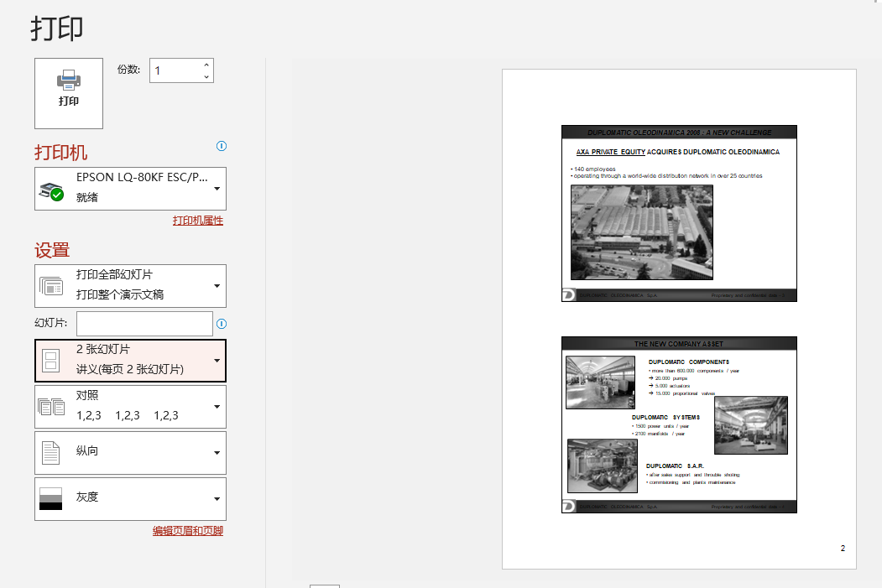Image resolution: width=882 pixels, height=588 pixels.
Task: Click the 讲义(每页 2 张幻灯片) description text
Action: click(x=130, y=369)
